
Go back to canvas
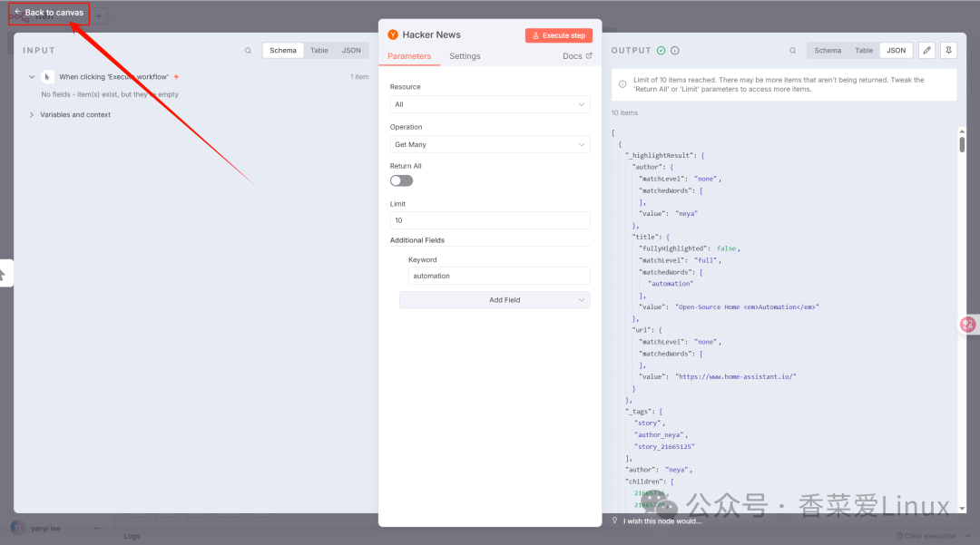coord(49,13)
